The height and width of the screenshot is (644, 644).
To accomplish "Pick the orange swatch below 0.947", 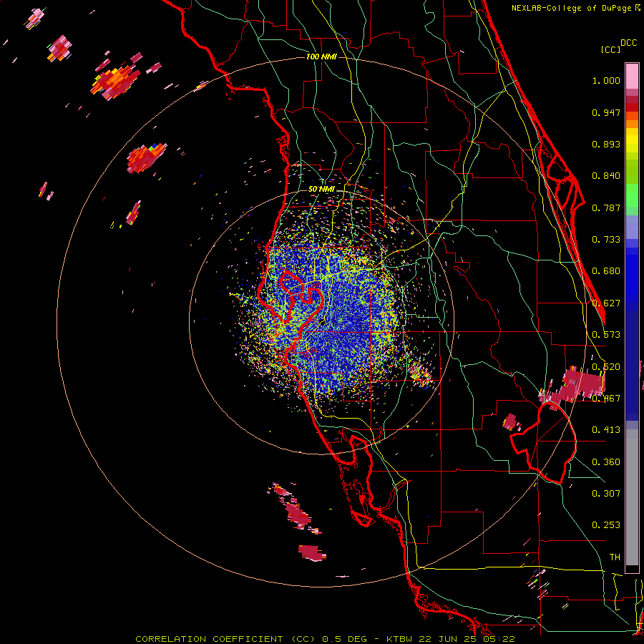I will pos(632,124).
